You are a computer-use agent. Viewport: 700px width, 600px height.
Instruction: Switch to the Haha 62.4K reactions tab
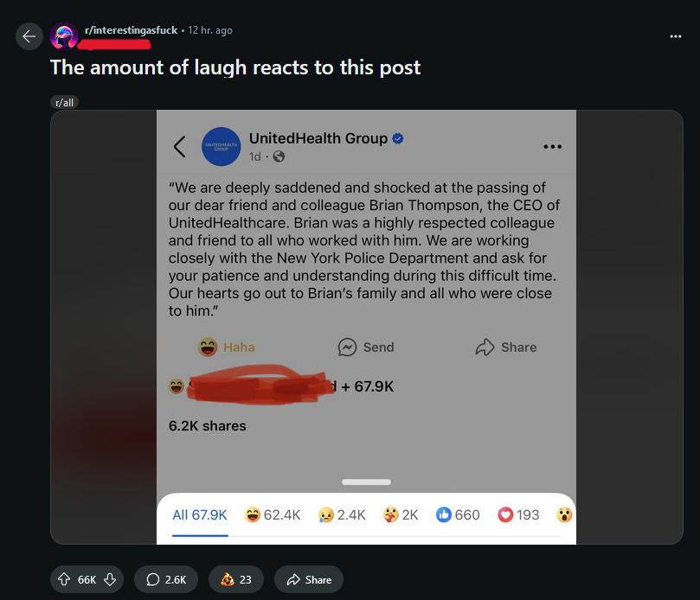pos(273,514)
